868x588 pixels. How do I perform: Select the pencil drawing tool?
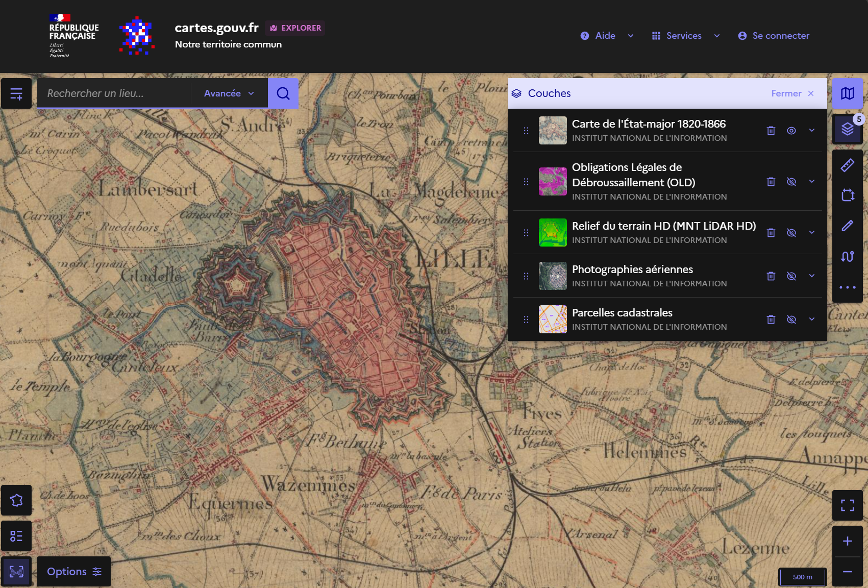click(848, 226)
